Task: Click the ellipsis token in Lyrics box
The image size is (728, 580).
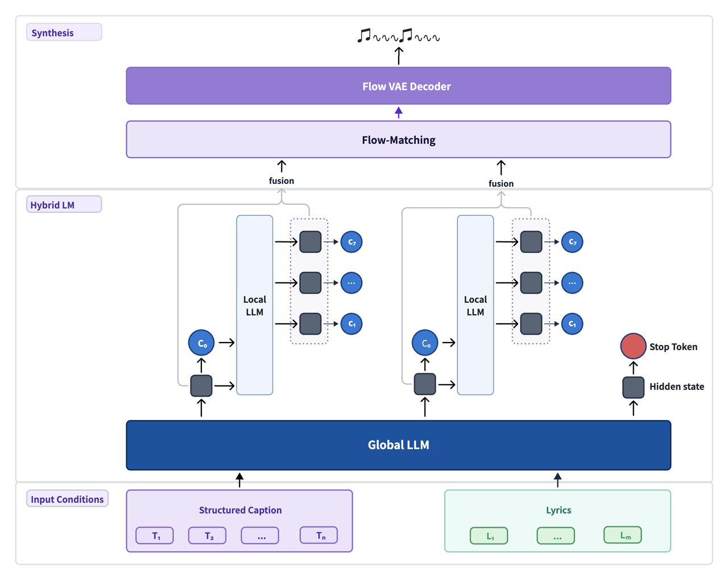Action: point(556,536)
